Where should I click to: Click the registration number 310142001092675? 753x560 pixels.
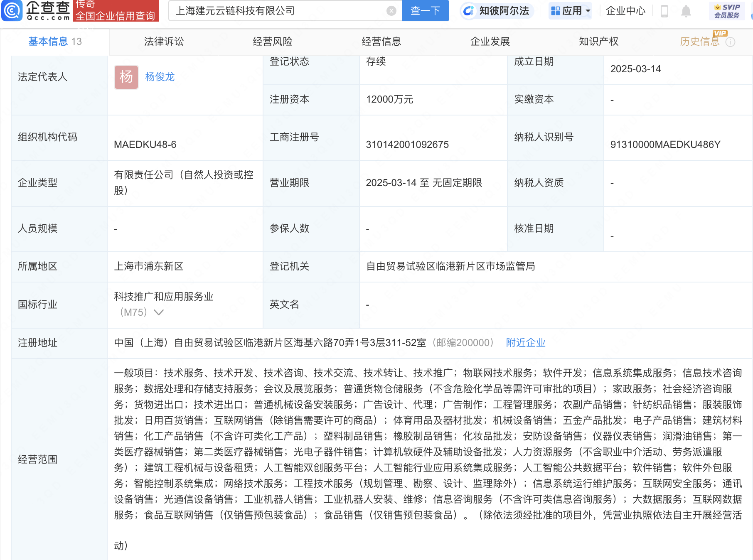pos(407,145)
